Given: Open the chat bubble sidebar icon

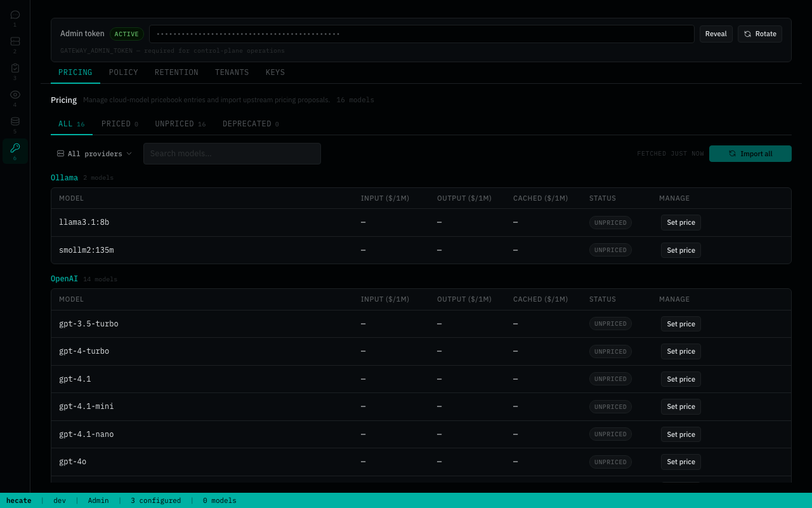Looking at the screenshot, I should pos(15,18).
